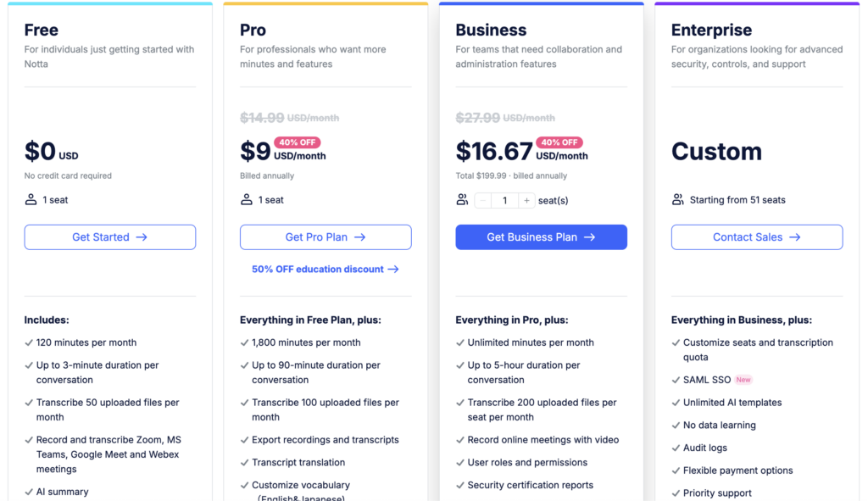
Task: Click the "New" badge next to SAML SSO
Action: click(743, 380)
